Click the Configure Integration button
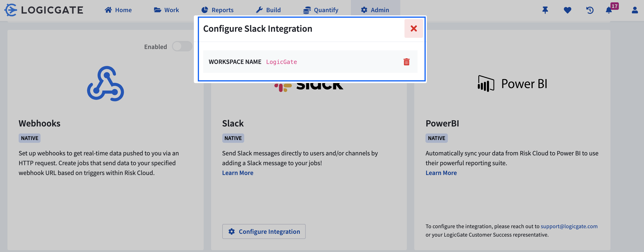 [x=264, y=231]
